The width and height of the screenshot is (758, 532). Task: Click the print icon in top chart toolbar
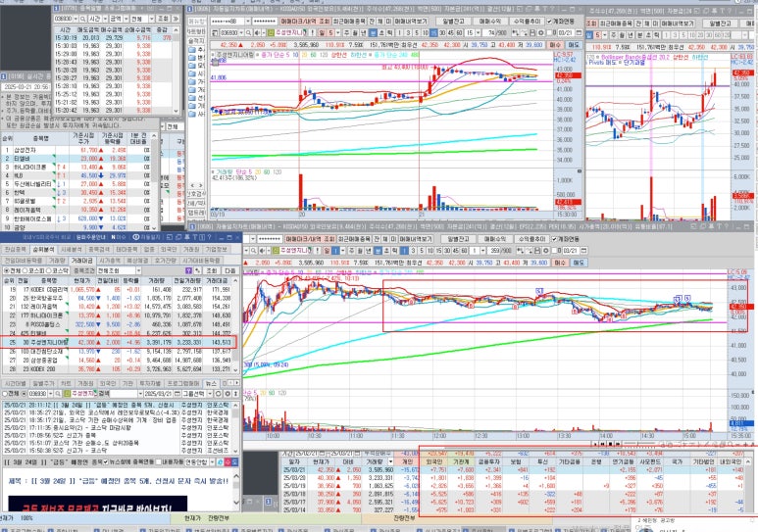tap(532, 33)
